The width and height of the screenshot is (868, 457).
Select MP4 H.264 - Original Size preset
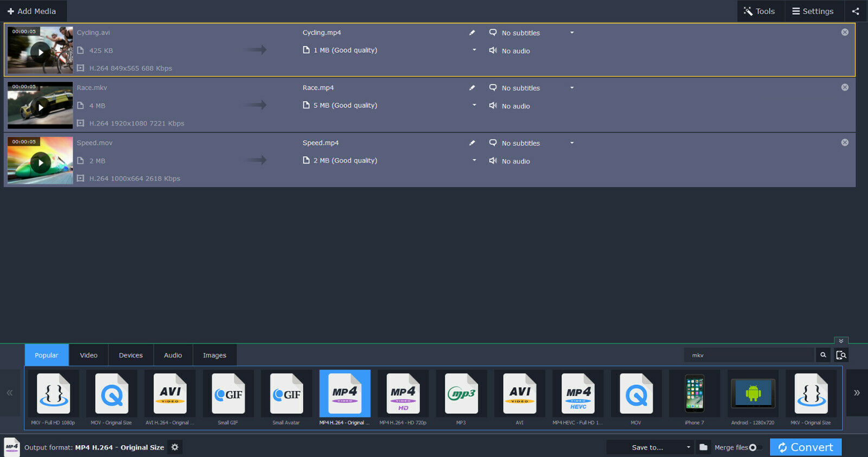(344, 398)
